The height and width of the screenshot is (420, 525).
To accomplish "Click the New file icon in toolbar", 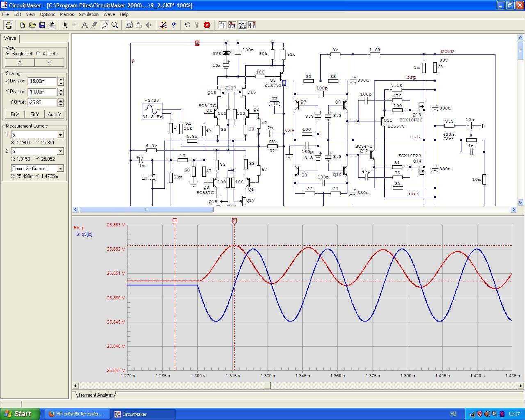I will tap(23, 25).
